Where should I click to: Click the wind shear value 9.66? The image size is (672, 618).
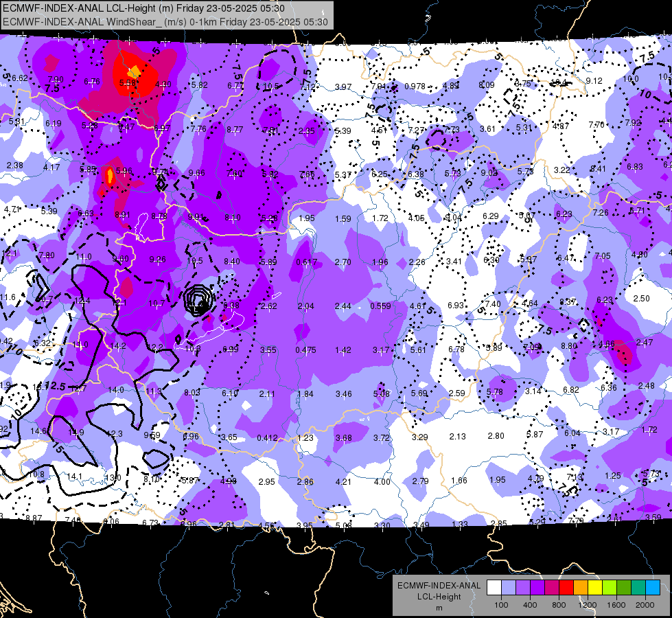[197, 173]
